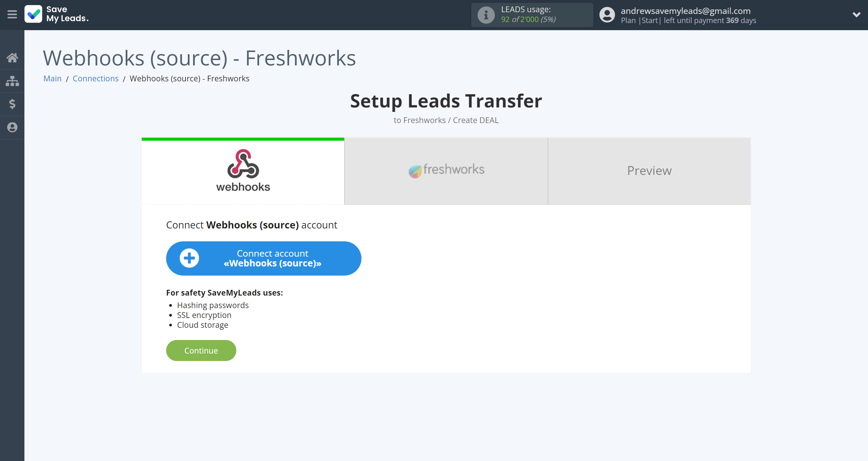Viewport: 868px width, 461px height.
Task: Click Connect account Webhooks source button
Action: tap(263, 258)
